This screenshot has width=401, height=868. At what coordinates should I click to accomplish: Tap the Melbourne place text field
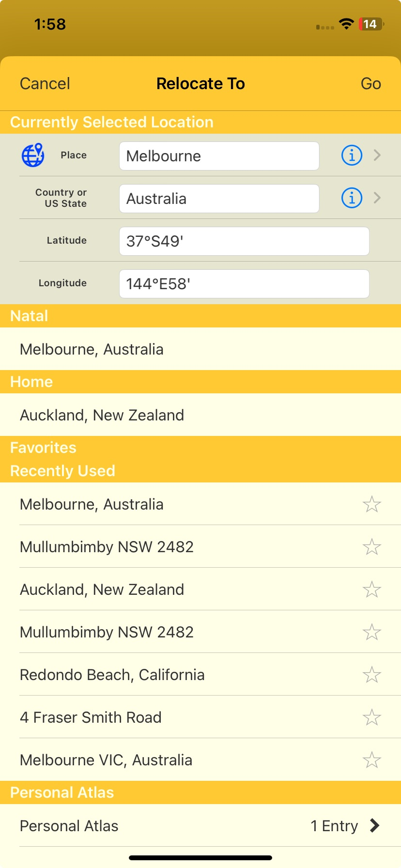(219, 156)
